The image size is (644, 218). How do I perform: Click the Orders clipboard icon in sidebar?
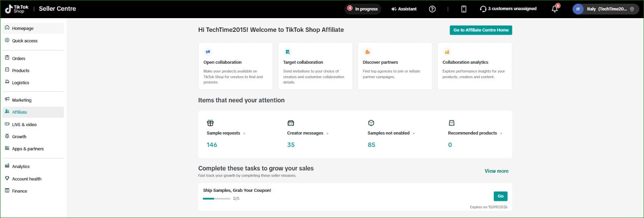7,58
